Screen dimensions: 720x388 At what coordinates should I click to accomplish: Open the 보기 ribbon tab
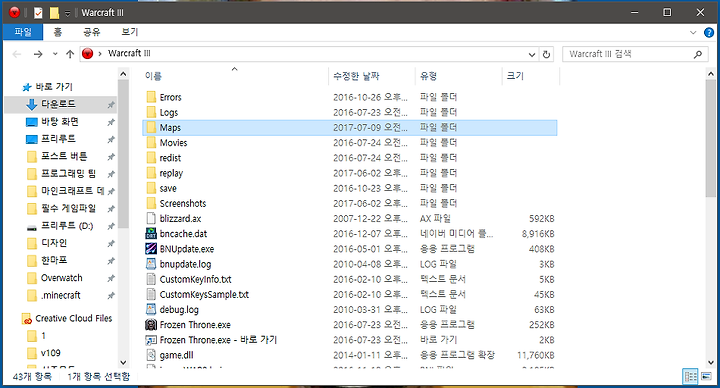[129, 32]
